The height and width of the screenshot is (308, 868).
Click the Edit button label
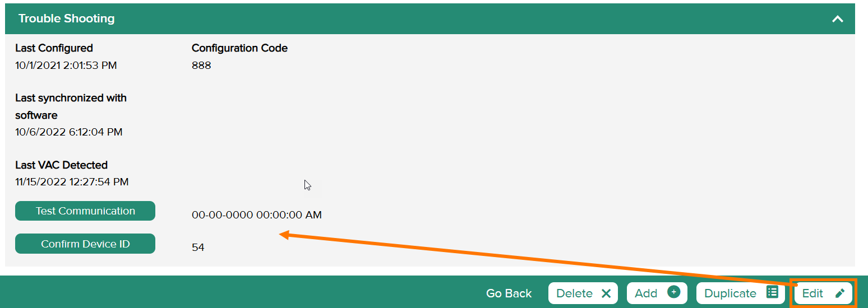point(812,293)
